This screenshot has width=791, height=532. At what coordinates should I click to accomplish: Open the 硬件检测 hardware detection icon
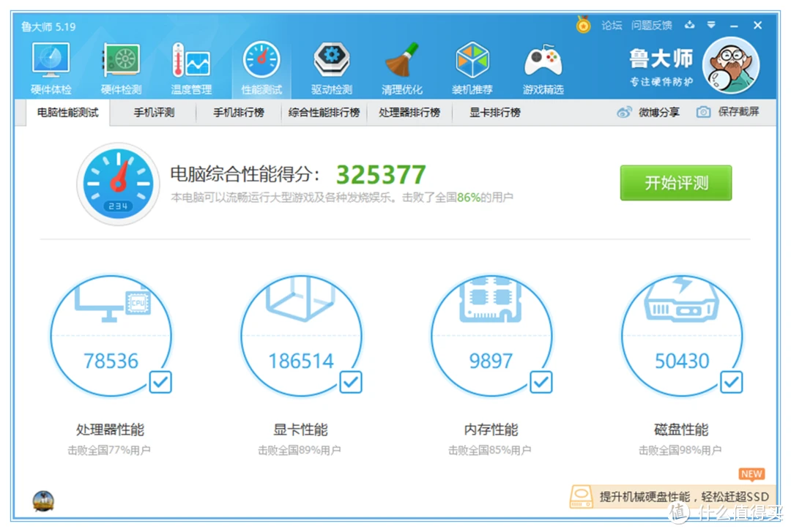[x=121, y=68]
